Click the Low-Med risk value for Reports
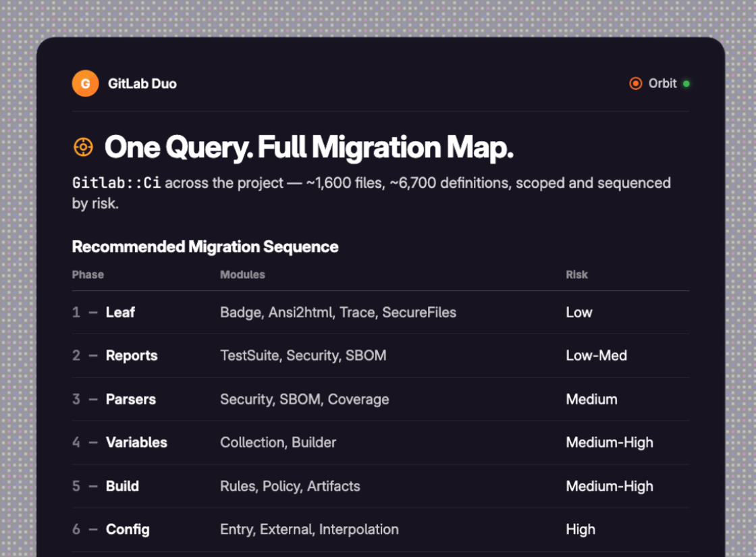Image resolution: width=756 pixels, height=557 pixels. pos(597,355)
